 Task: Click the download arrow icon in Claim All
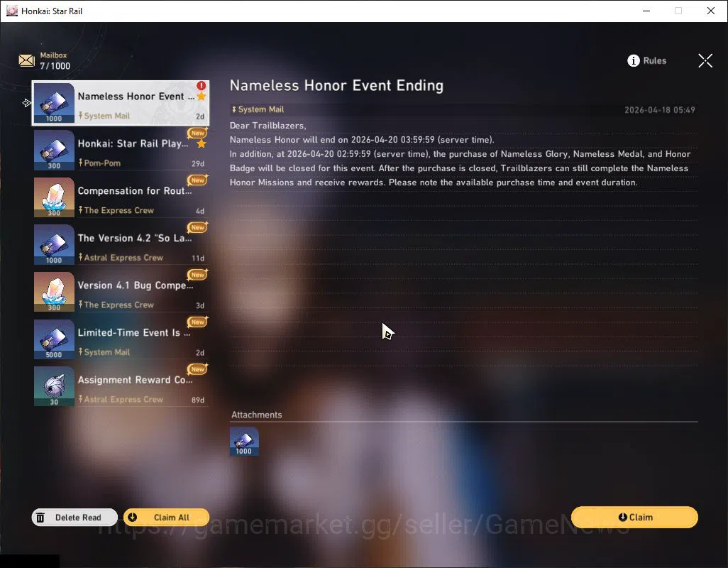tap(132, 518)
